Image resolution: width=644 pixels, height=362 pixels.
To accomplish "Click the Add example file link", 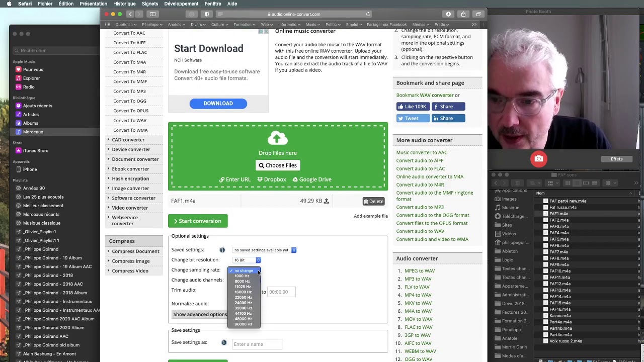I will [371, 216].
